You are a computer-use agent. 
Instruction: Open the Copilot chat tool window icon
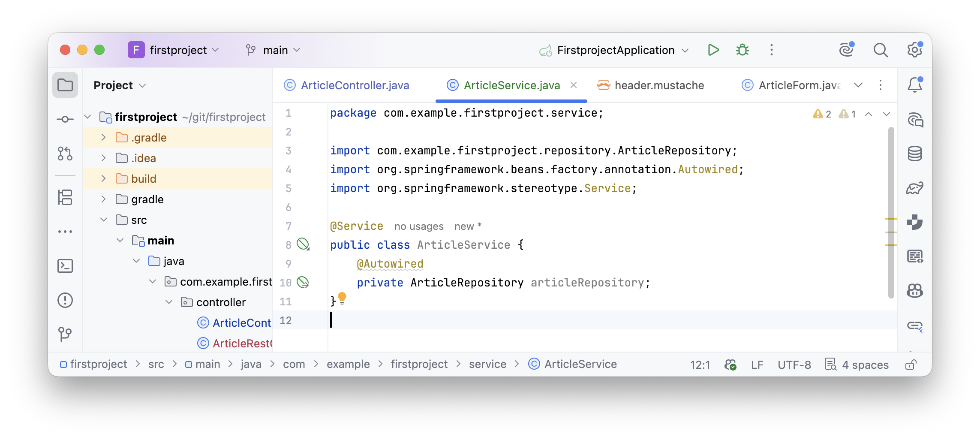(915, 291)
